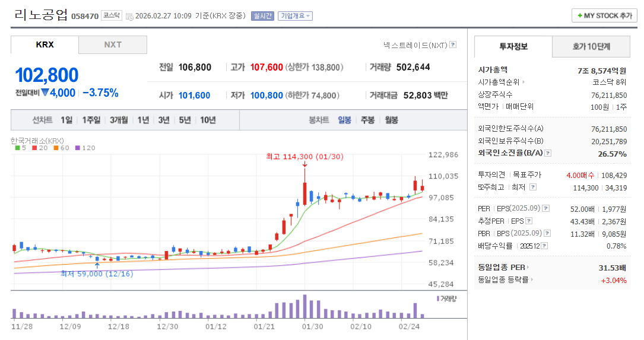Image resolution: width=644 pixels, height=340 pixels.
Task: Click the green 5-day moving average legend
Action: [x=21, y=148]
